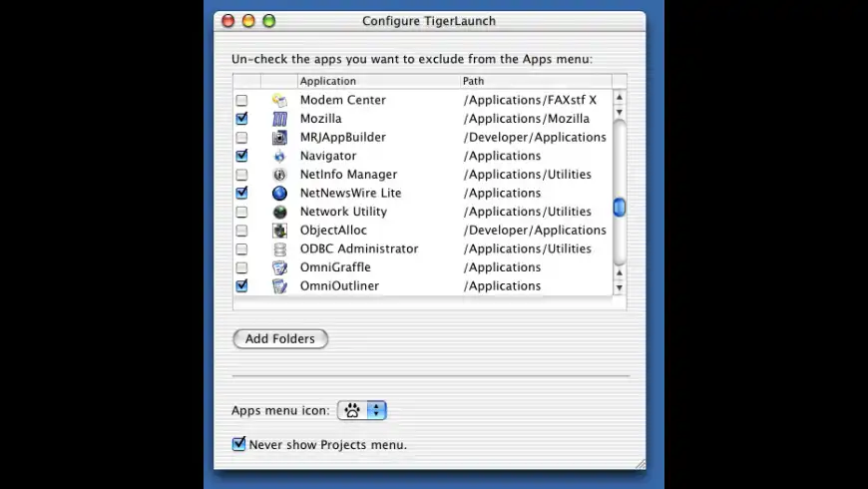
Task: Select the ODBC Administrator name text
Action: (359, 248)
